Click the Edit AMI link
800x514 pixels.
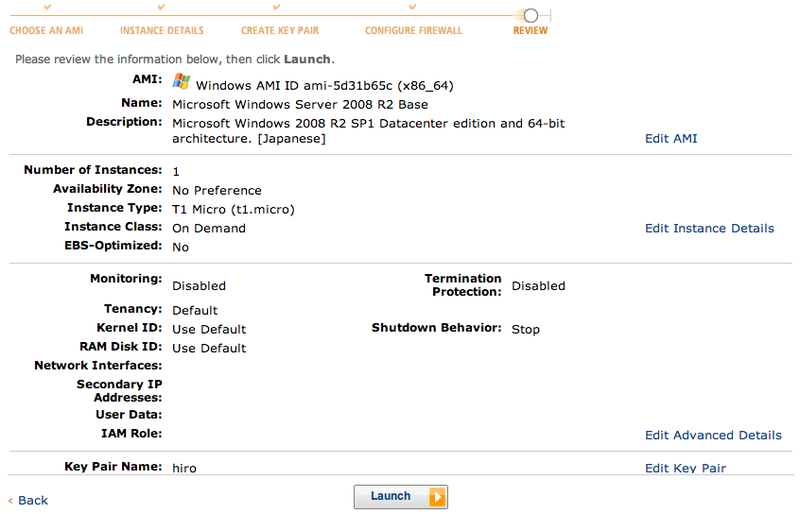click(x=671, y=138)
